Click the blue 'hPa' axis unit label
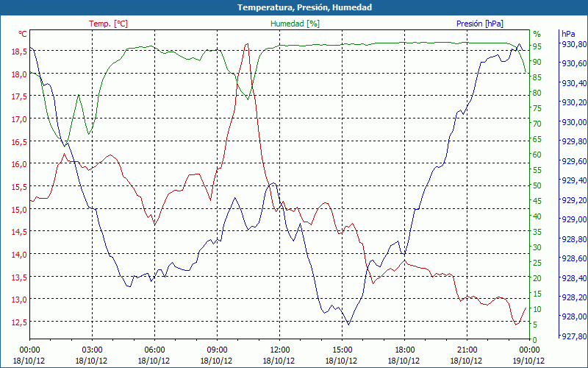 coord(568,34)
